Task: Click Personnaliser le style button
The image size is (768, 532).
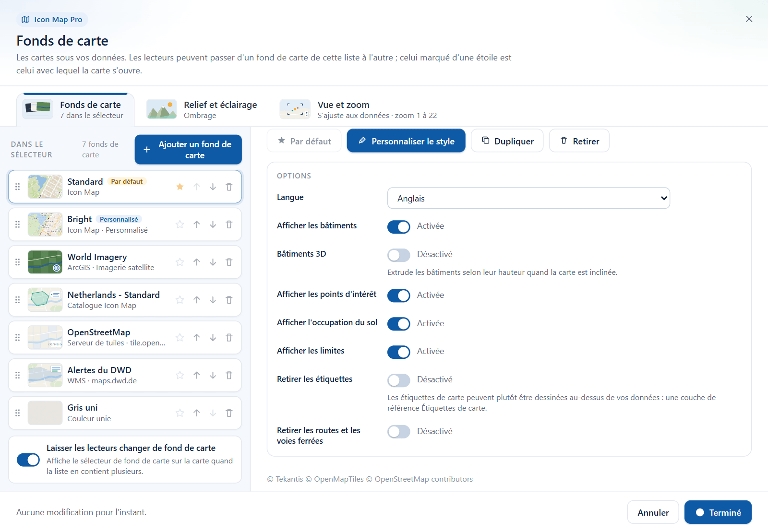Action: click(x=406, y=141)
